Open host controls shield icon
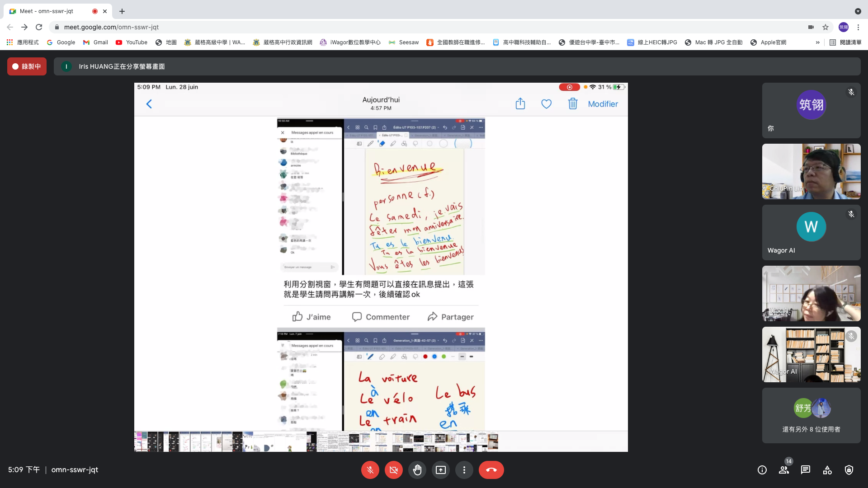Image resolution: width=868 pixels, height=488 pixels. [x=849, y=470]
